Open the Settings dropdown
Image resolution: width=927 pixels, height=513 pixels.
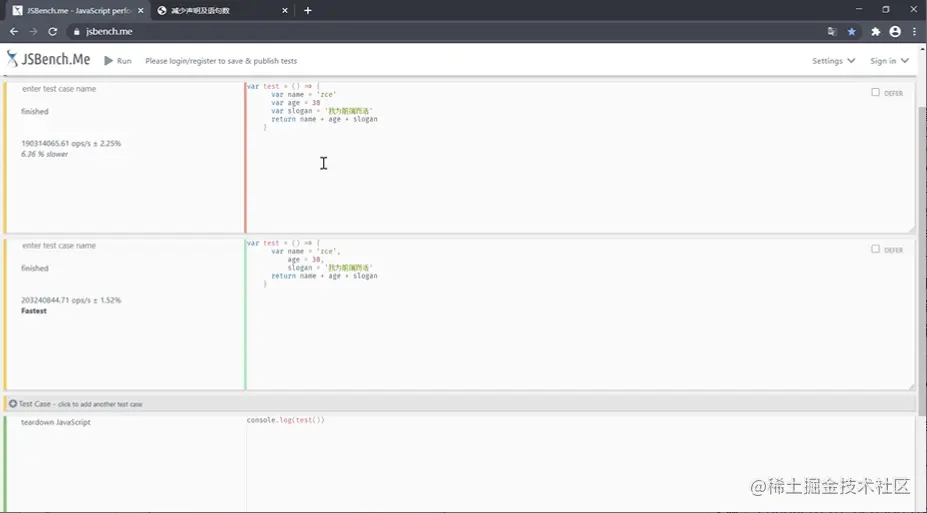coord(834,61)
